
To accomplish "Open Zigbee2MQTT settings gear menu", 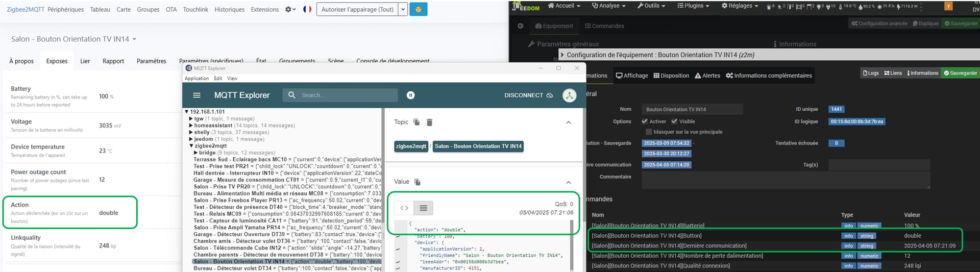I will (290, 9).
